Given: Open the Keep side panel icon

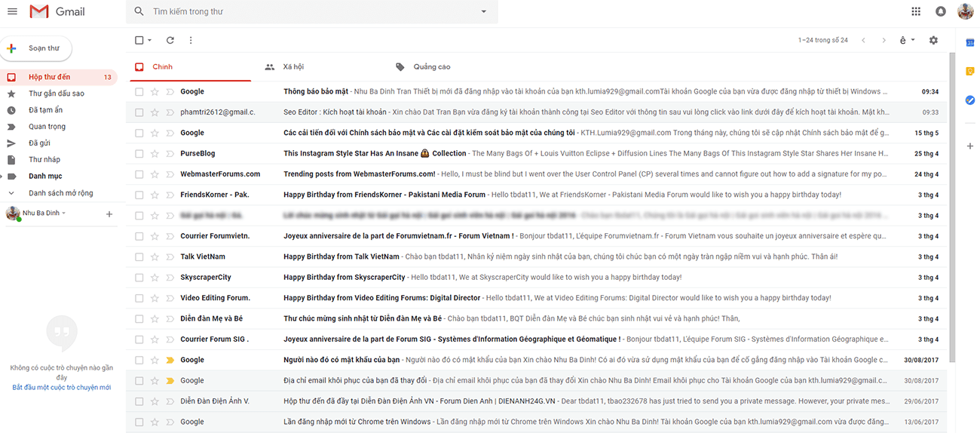Looking at the screenshot, I should (x=970, y=71).
